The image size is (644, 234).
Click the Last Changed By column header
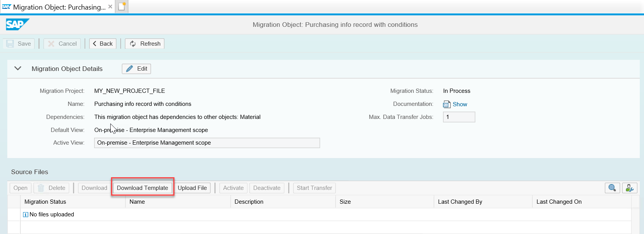(483, 202)
